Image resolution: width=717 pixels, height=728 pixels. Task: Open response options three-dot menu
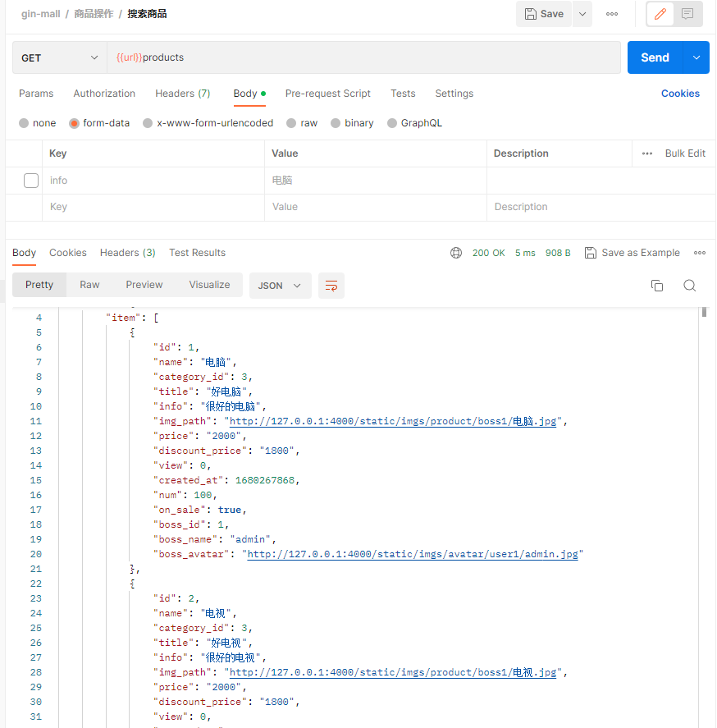point(700,253)
